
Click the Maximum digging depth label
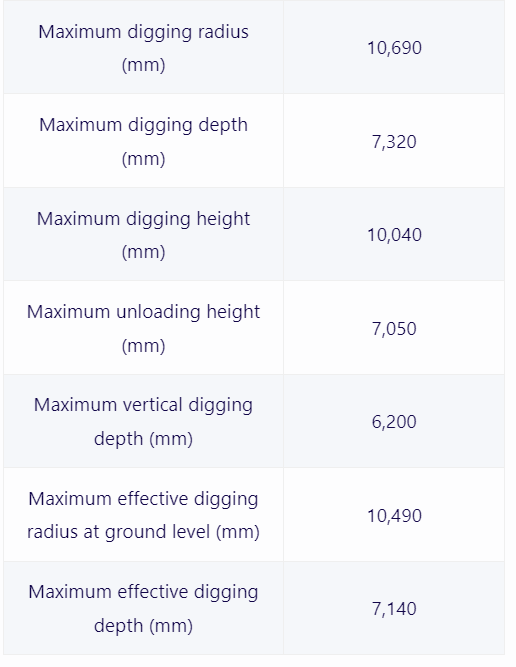point(143,142)
